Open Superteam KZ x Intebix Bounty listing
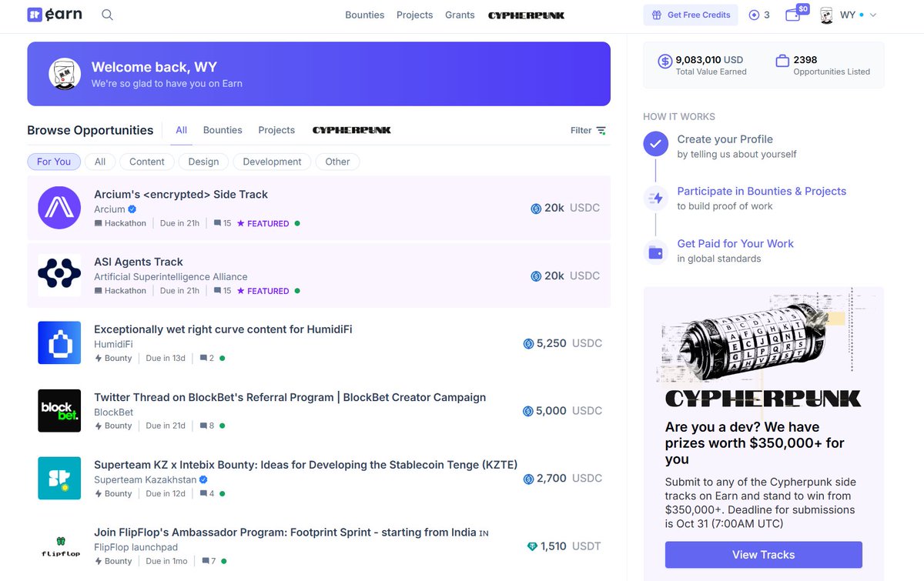The image size is (924, 581). tap(306, 465)
